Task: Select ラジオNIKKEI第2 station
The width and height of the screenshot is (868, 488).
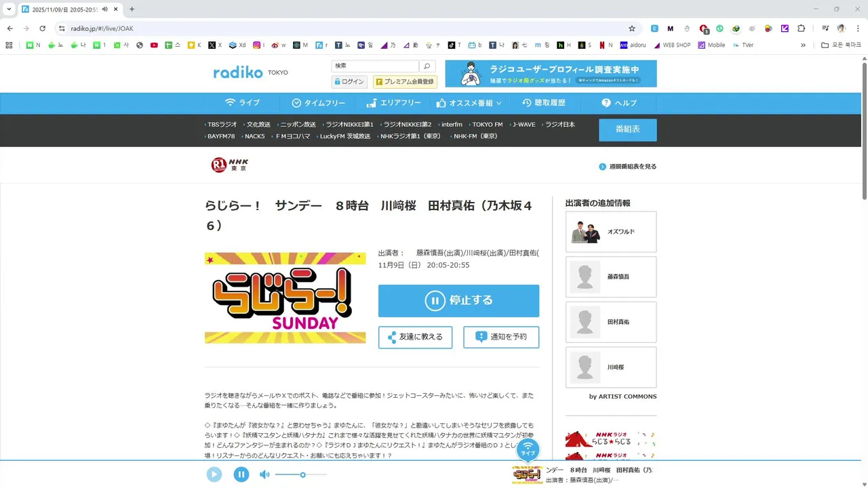Action: point(406,125)
